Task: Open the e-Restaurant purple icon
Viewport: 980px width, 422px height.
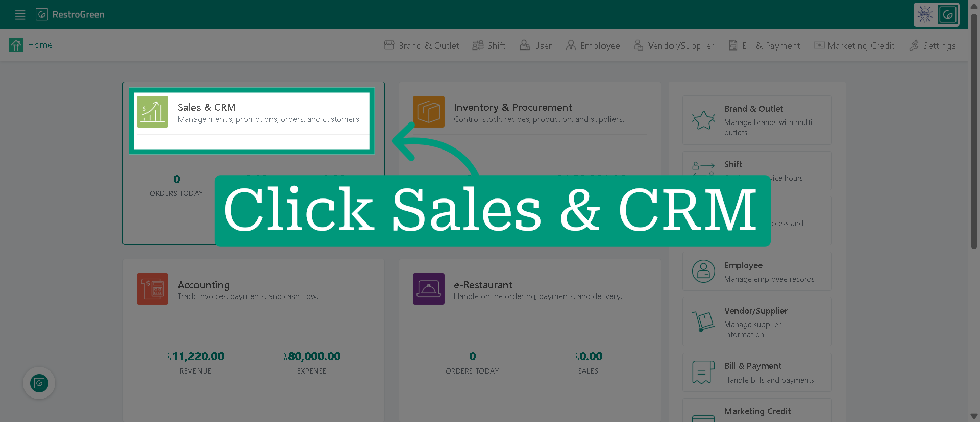Action: pos(429,289)
